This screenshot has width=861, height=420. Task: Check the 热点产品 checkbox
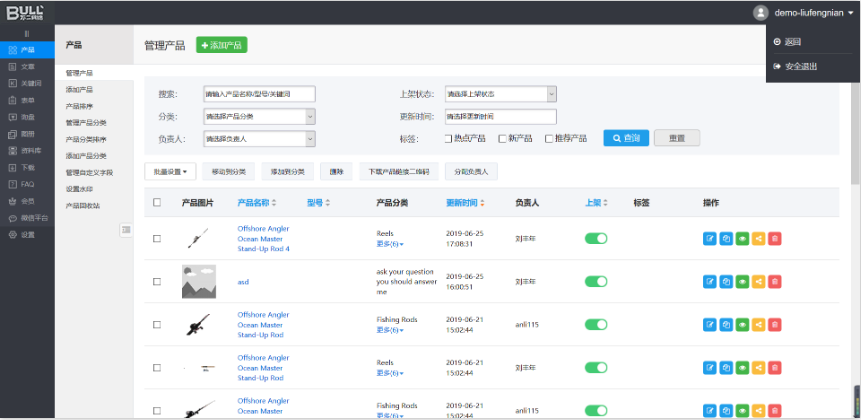point(449,138)
